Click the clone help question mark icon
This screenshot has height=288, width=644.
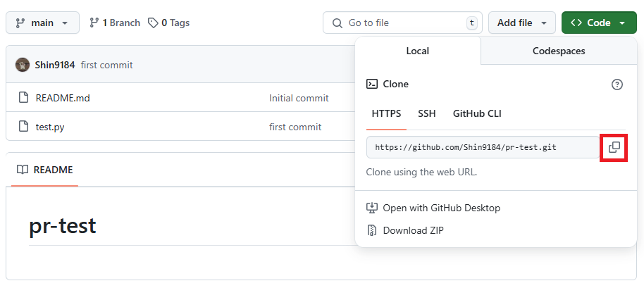617,84
